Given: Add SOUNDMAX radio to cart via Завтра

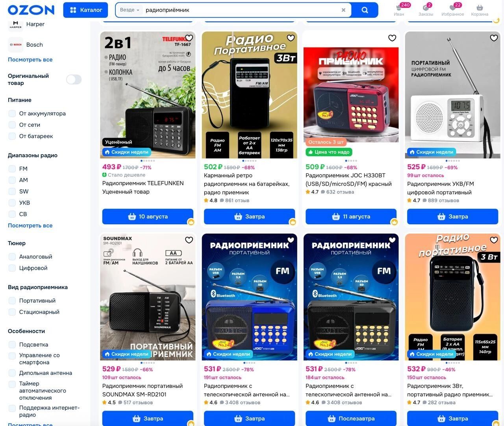Looking at the screenshot, I should pyautogui.click(x=148, y=419).
